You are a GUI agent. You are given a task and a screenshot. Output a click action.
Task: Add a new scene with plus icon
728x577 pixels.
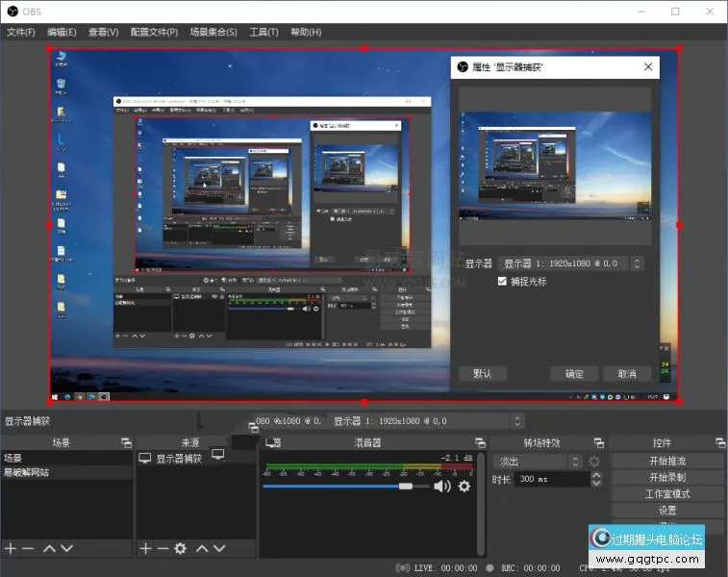[x=11, y=548]
